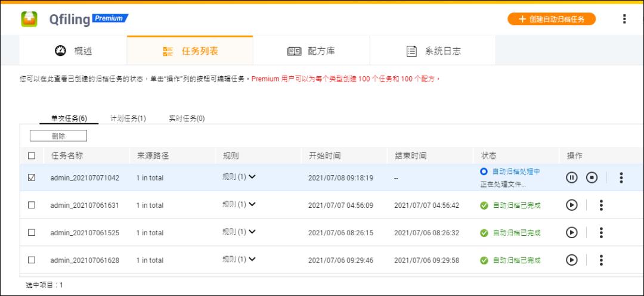The image size is (644, 296).
Task: Click the 创建自动归档任务 button
Action: coord(552,19)
